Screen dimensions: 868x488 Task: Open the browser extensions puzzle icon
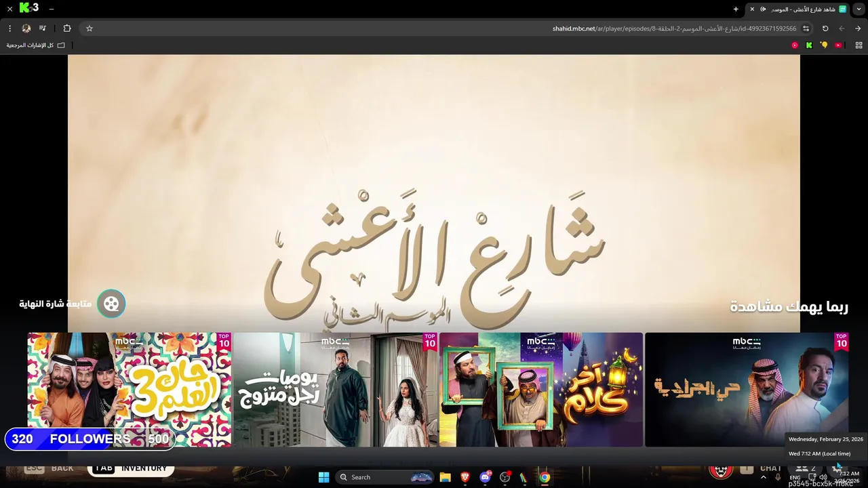tap(67, 28)
